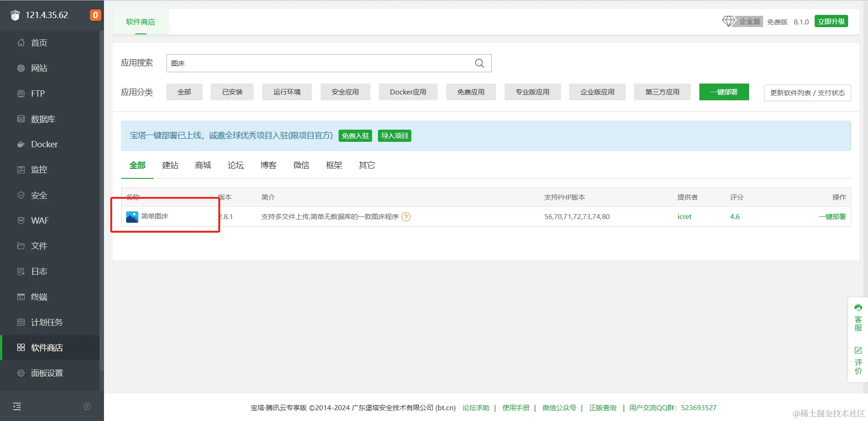Click the 终端 terminal icon in sidebar
This screenshot has height=421, width=868.
[21, 297]
